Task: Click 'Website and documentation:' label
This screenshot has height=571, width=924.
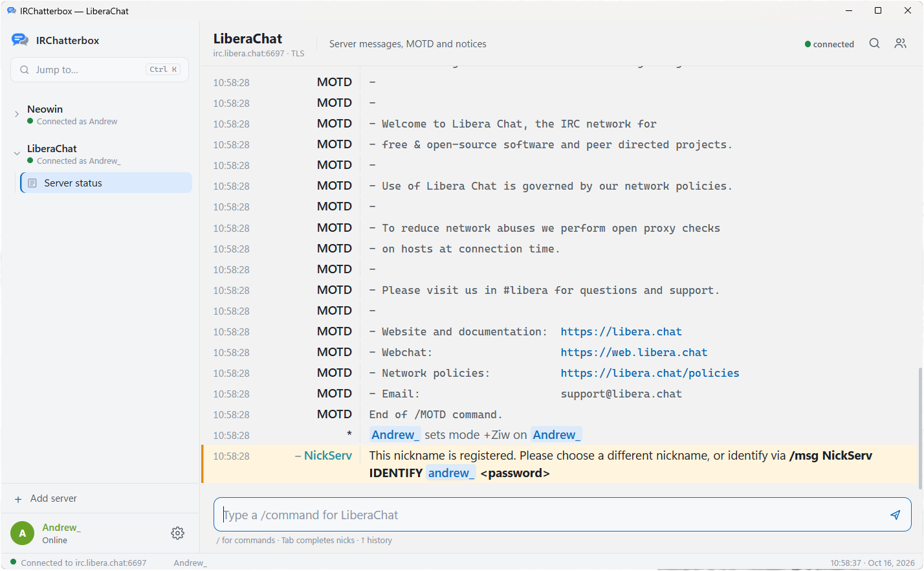Action: (x=465, y=331)
